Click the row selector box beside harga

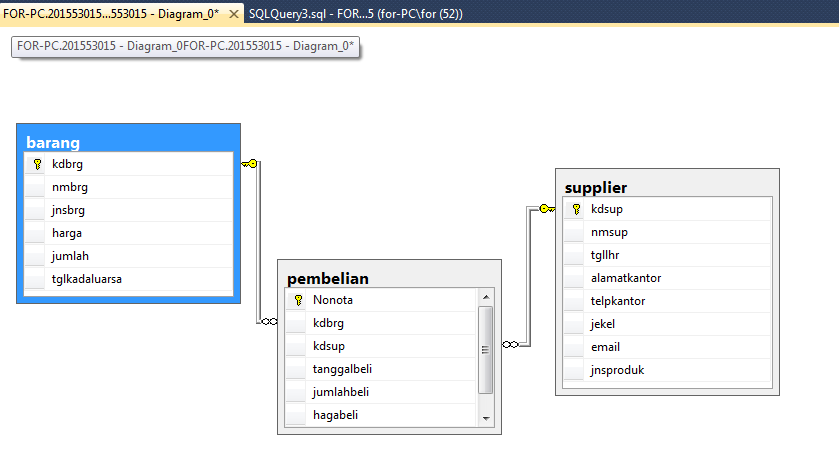click(35, 233)
